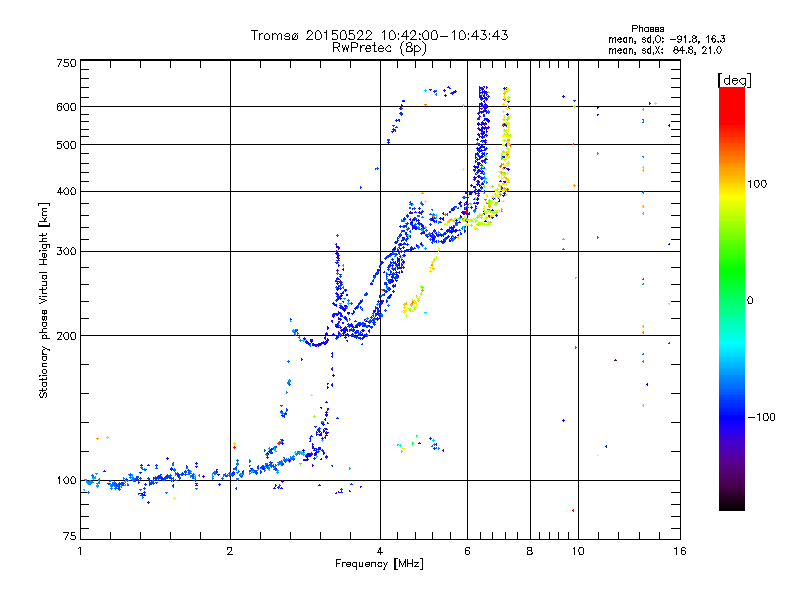Click x-axis tick label '8'
The image size is (800, 600).
[530, 551]
